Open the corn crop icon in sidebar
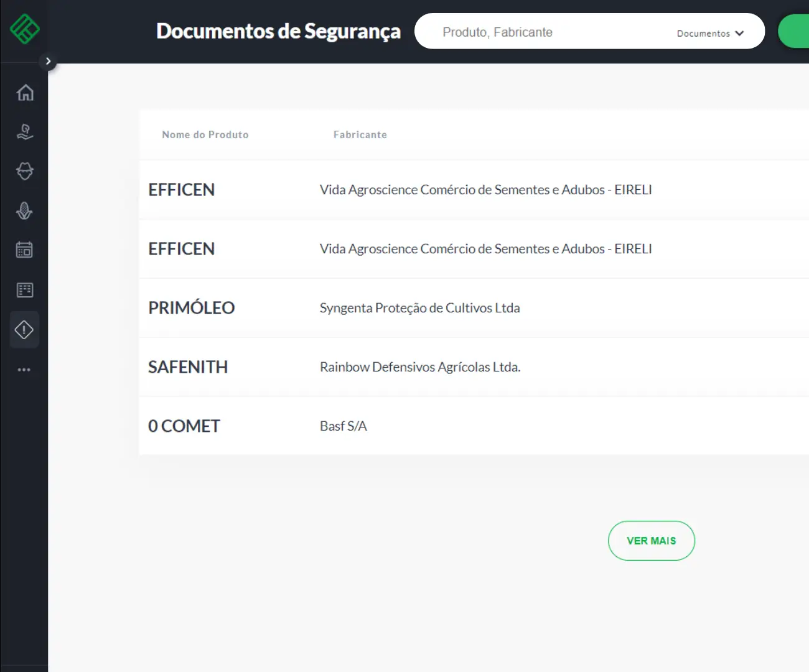The width and height of the screenshot is (809, 672). pyautogui.click(x=25, y=211)
